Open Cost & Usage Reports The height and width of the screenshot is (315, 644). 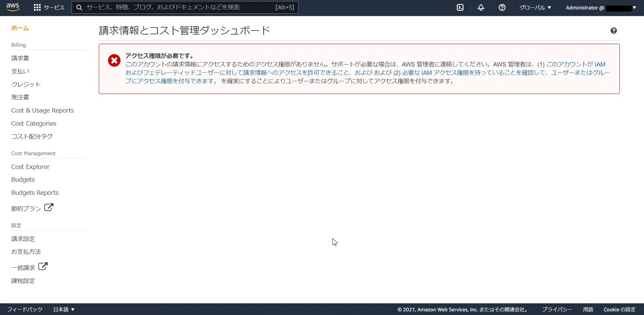click(x=42, y=110)
